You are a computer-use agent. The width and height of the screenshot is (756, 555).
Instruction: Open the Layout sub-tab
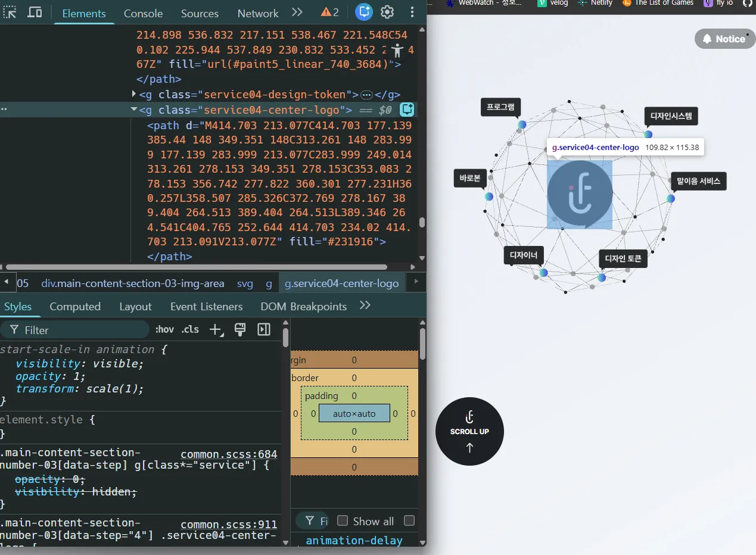(x=135, y=307)
